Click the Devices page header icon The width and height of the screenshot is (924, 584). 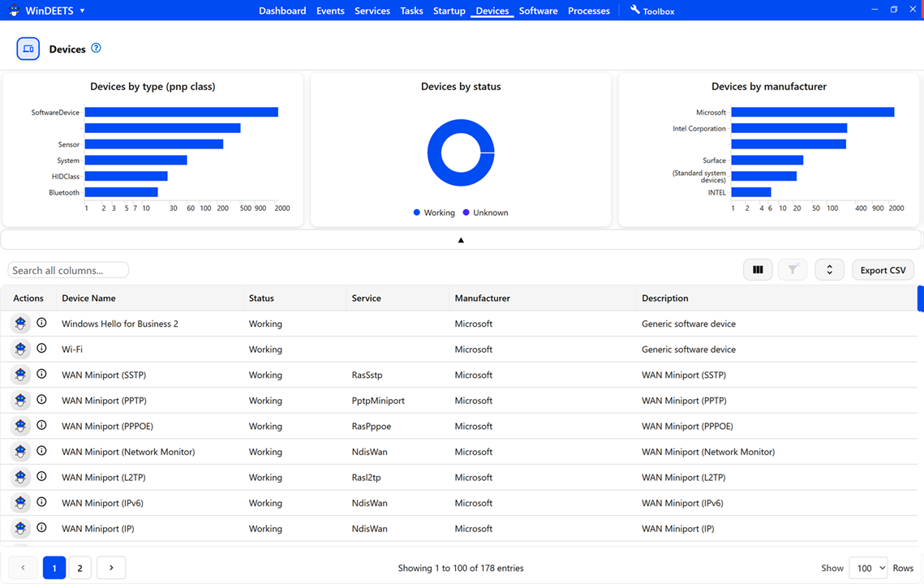coord(28,49)
